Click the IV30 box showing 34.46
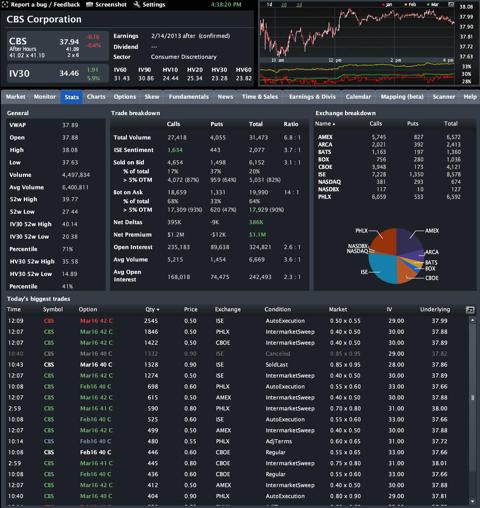The height and width of the screenshot is (508, 480). click(58, 73)
